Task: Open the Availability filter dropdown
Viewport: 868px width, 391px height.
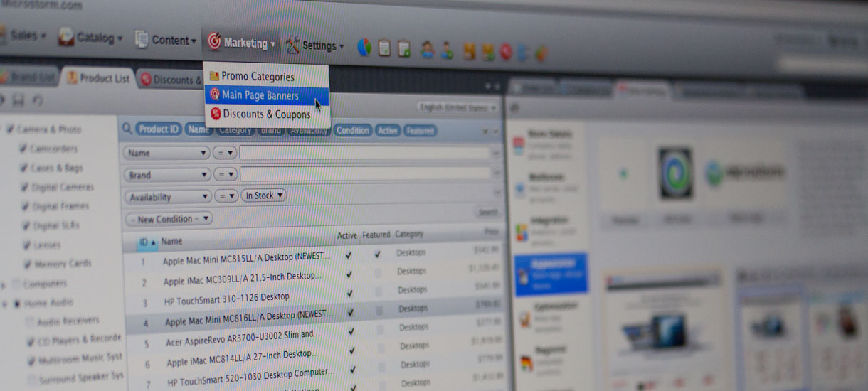Action: pyautogui.click(x=168, y=197)
